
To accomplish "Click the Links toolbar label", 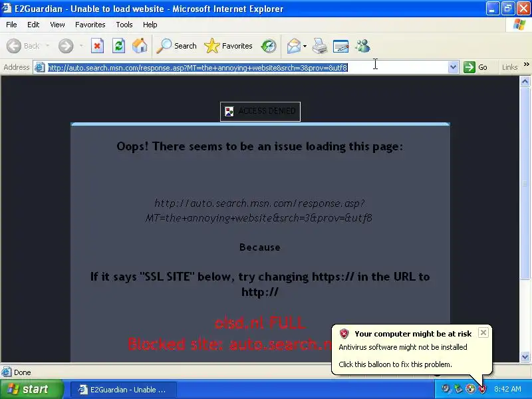I will pyautogui.click(x=509, y=67).
